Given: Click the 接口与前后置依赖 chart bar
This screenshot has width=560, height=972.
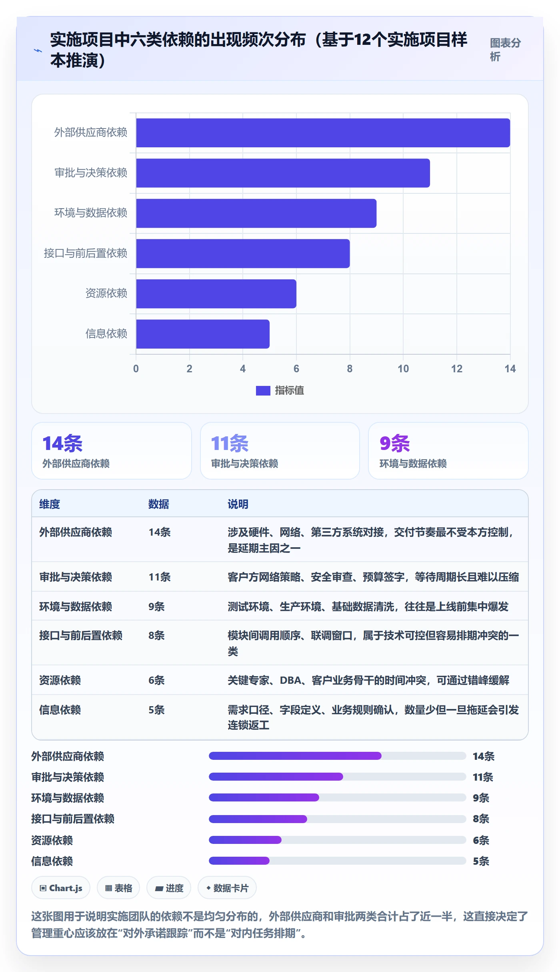Looking at the screenshot, I should coord(243,253).
